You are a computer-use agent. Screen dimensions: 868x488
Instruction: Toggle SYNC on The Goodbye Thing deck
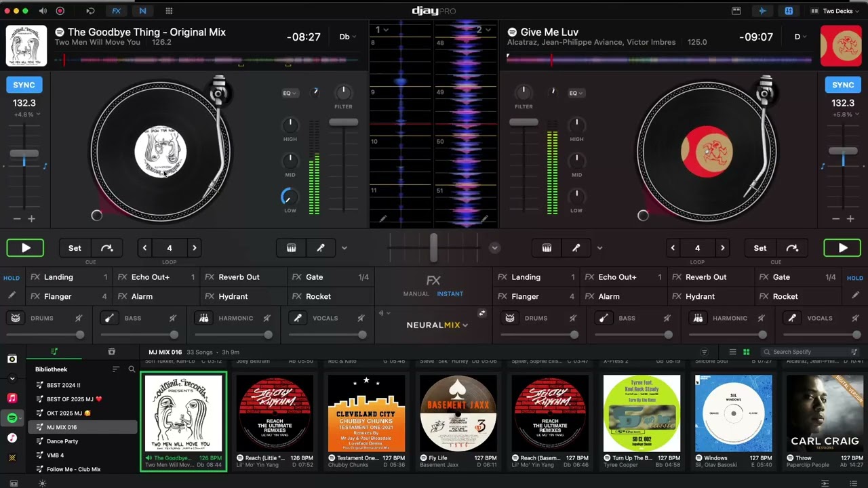pyautogui.click(x=24, y=85)
